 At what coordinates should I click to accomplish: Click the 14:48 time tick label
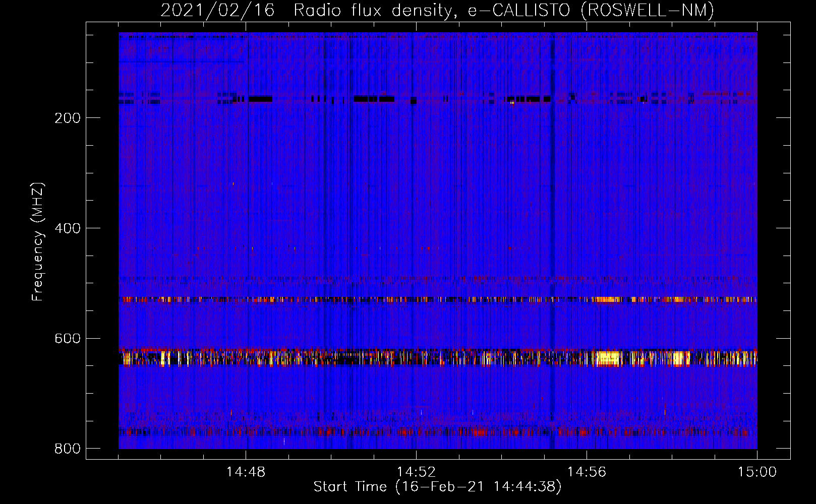click(x=246, y=472)
